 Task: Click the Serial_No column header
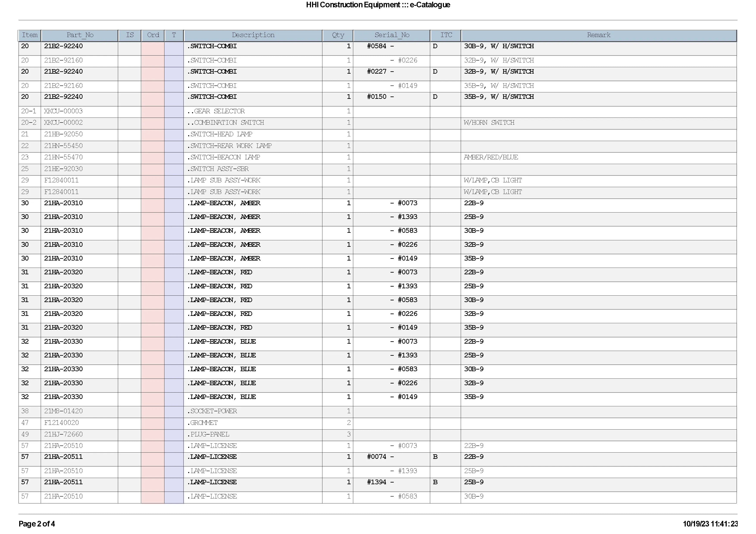(392, 35)
